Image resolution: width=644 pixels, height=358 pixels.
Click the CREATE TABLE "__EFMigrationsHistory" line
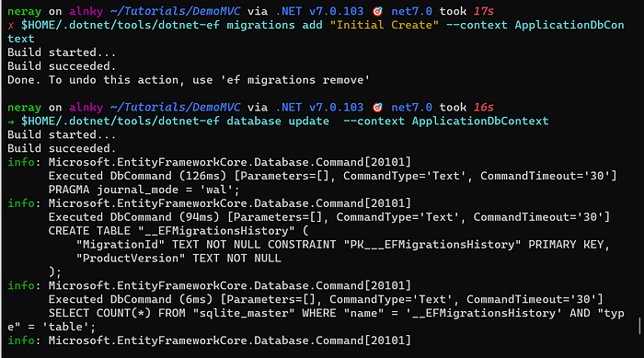[178, 231]
